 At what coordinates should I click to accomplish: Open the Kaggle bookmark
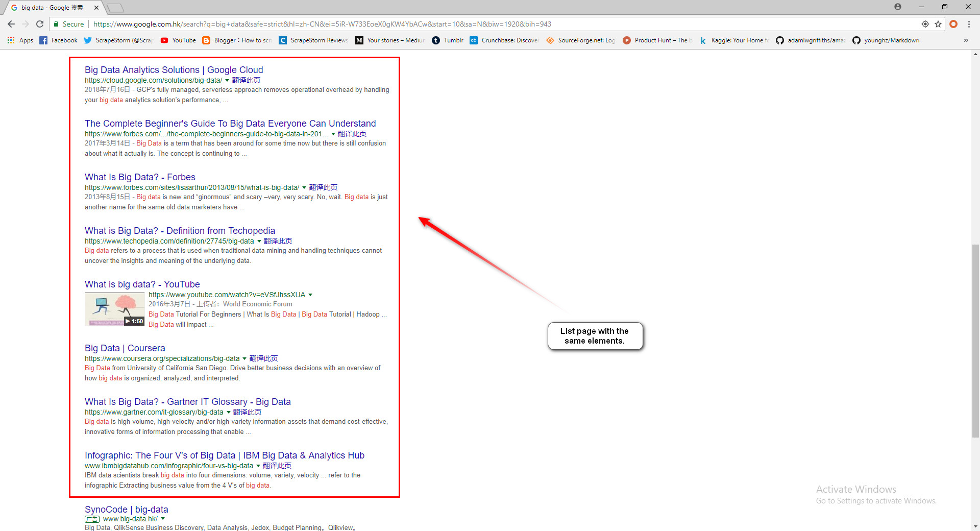coord(734,40)
